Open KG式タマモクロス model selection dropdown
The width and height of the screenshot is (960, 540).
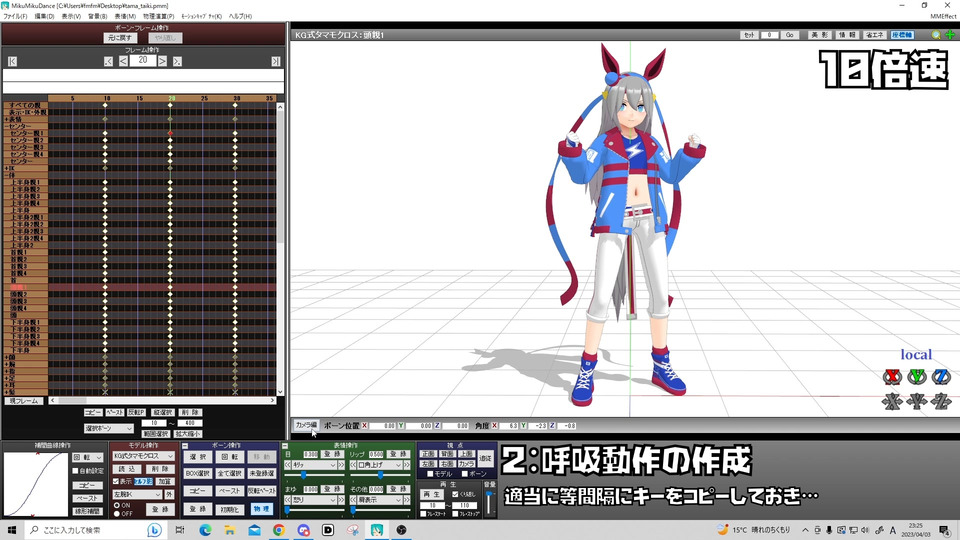143,456
